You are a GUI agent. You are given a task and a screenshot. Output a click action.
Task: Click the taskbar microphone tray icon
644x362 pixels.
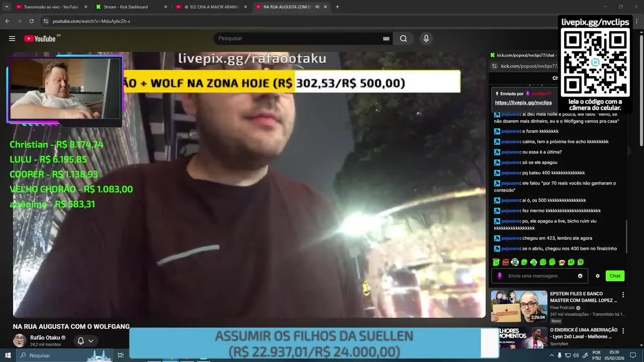point(559,355)
